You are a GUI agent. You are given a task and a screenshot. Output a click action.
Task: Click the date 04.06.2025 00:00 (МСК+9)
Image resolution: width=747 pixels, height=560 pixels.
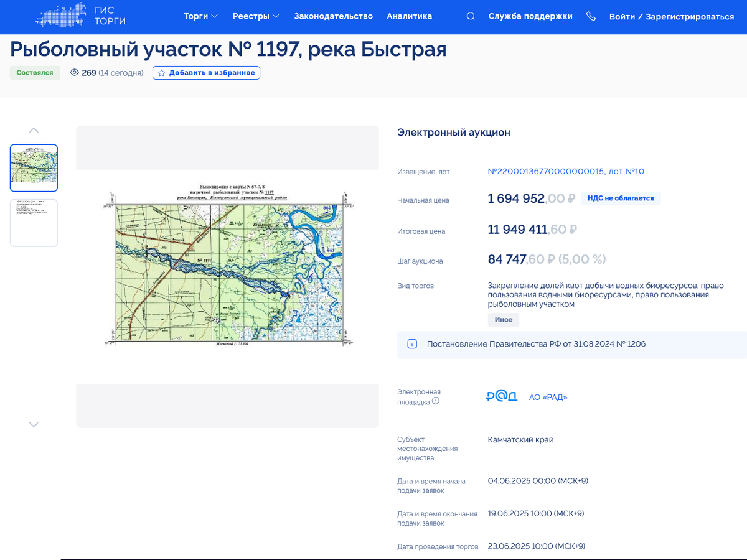point(538,481)
